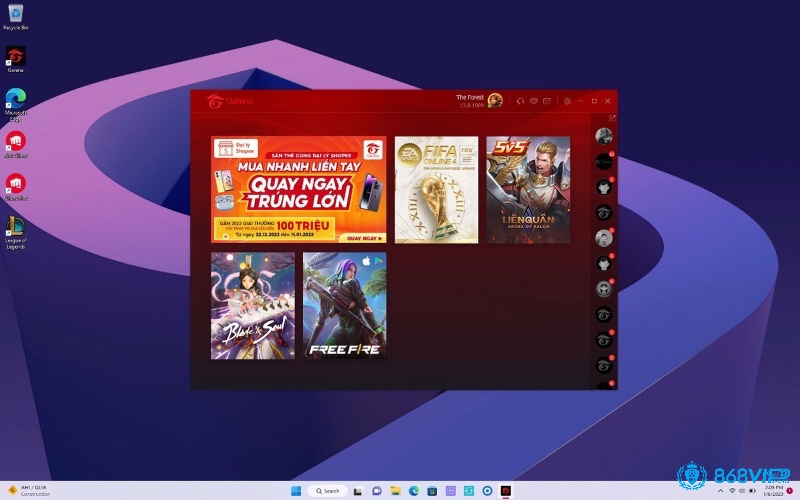Screen dimensions: 800x500
Task: Select the League of Legends desktop shortcut
Action: tap(15, 233)
